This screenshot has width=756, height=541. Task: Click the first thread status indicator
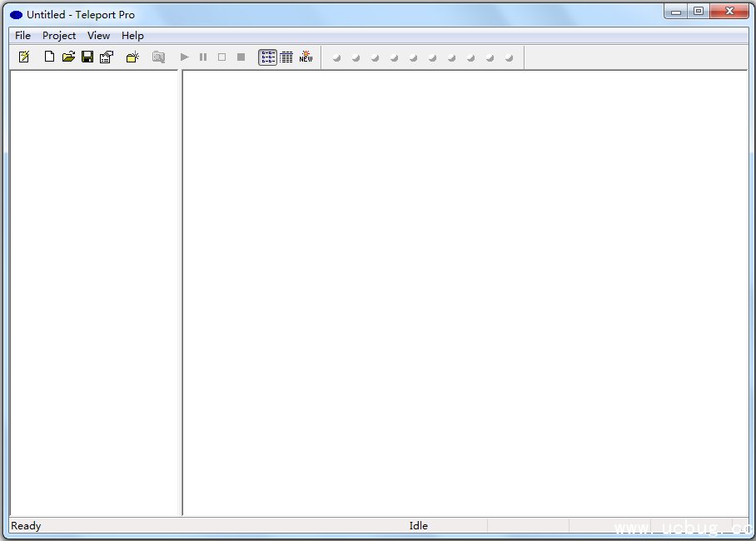pyautogui.click(x=336, y=57)
